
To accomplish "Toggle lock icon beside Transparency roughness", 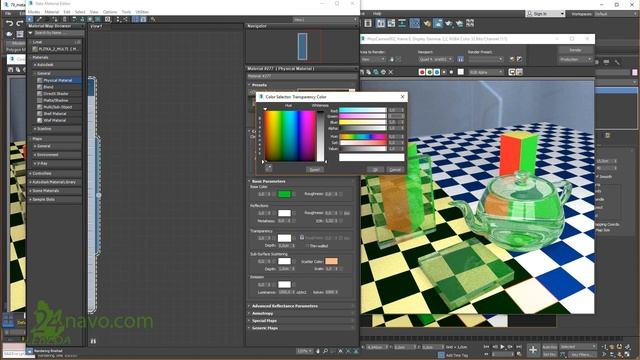I will [302, 238].
